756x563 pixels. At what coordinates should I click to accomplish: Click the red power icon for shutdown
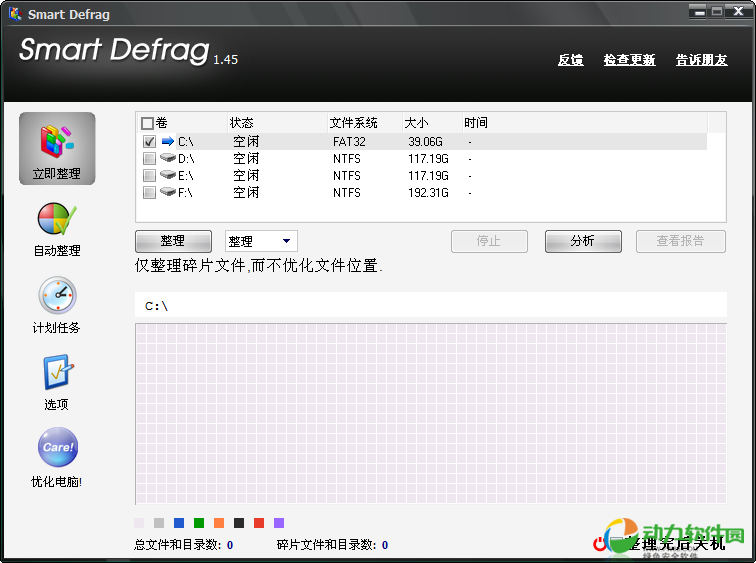click(x=600, y=544)
